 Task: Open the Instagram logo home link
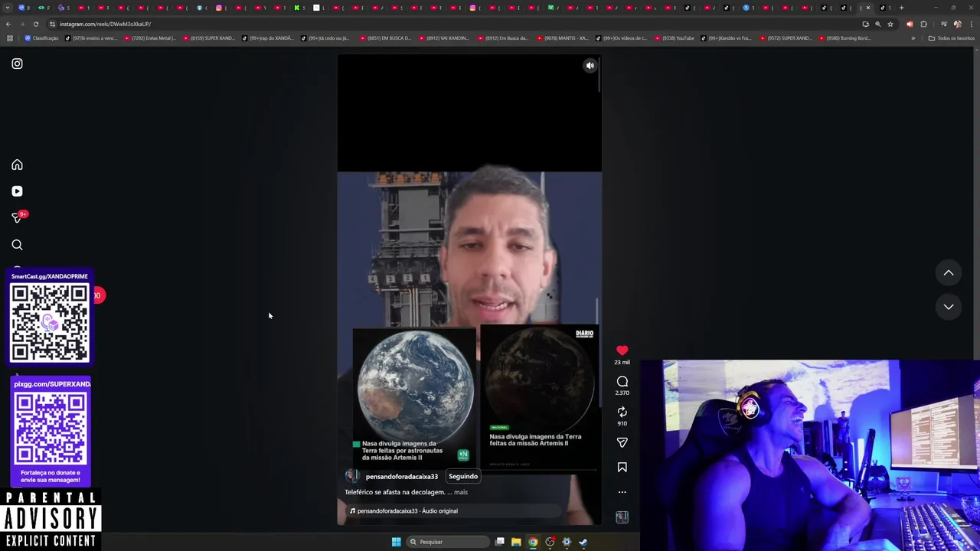pyautogui.click(x=17, y=64)
